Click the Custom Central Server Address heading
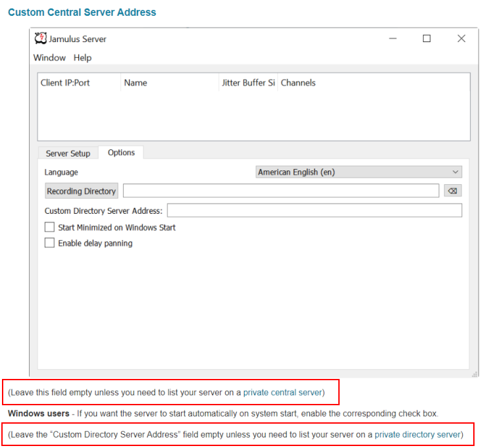This screenshot has height=448, width=491. click(82, 12)
